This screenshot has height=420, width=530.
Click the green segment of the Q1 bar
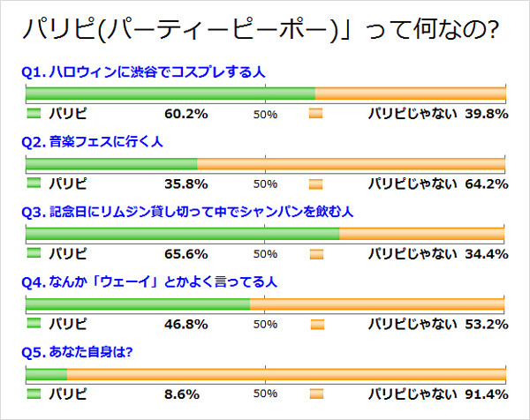pyautogui.click(x=170, y=94)
